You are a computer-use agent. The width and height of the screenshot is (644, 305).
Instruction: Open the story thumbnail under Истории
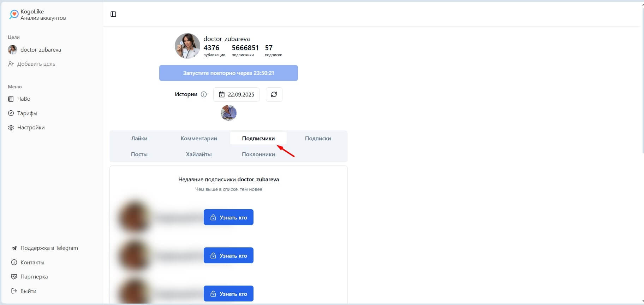pyautogui.click(x=228, y=113)
